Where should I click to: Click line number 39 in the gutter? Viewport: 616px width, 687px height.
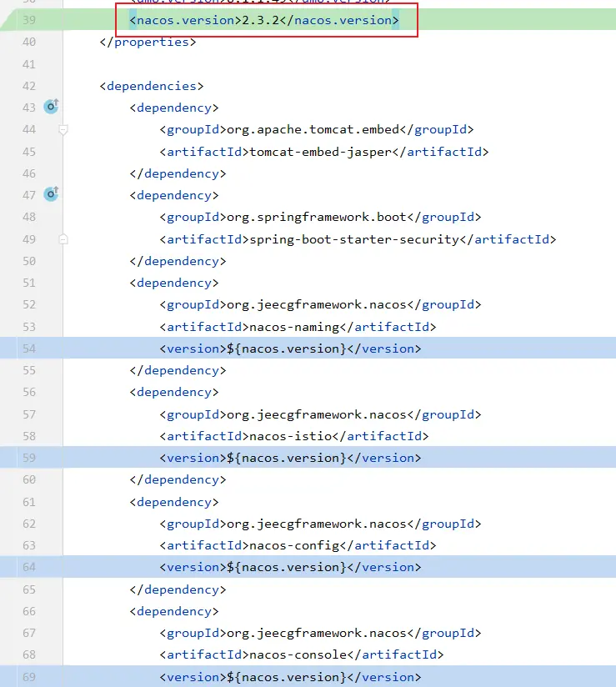tap(28, 19)
